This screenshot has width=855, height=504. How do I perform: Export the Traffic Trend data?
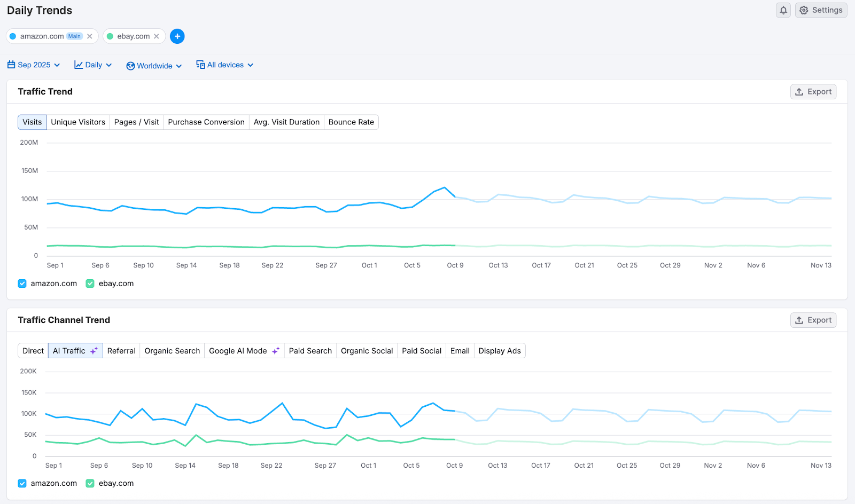pyautogui.click(x=813, y=91)
